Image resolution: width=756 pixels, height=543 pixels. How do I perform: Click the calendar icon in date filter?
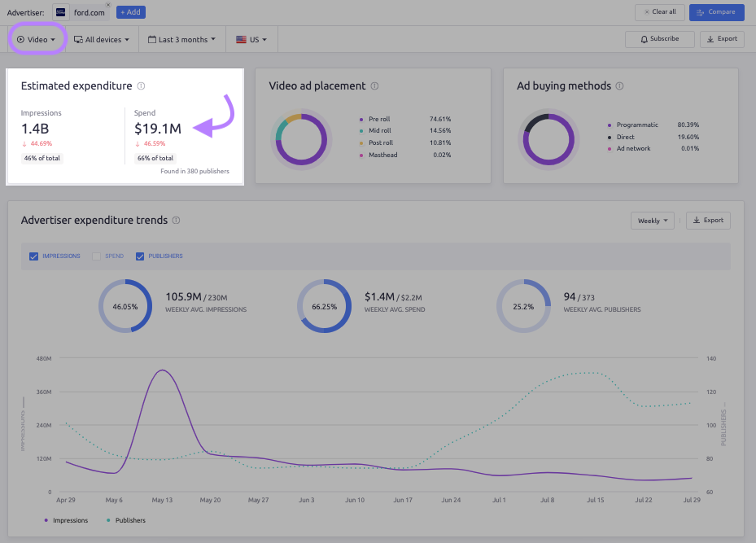(x=151, y=38)
